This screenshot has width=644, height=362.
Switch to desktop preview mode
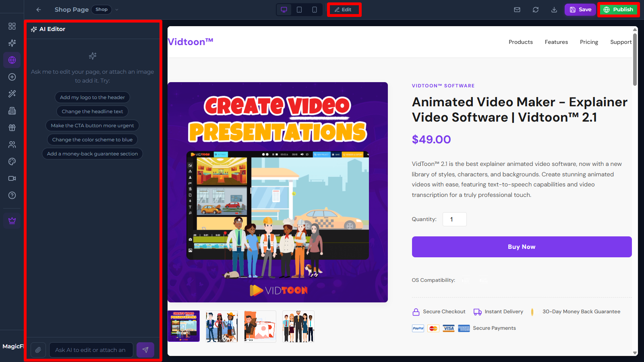coord(284,10)
